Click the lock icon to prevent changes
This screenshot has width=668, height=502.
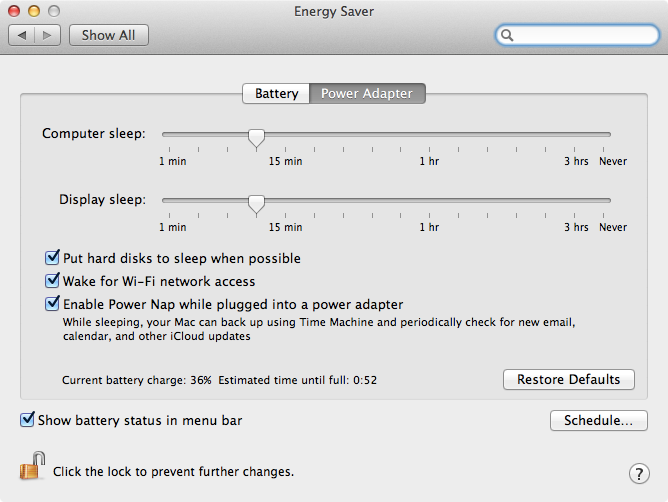[x=33, y=466]
